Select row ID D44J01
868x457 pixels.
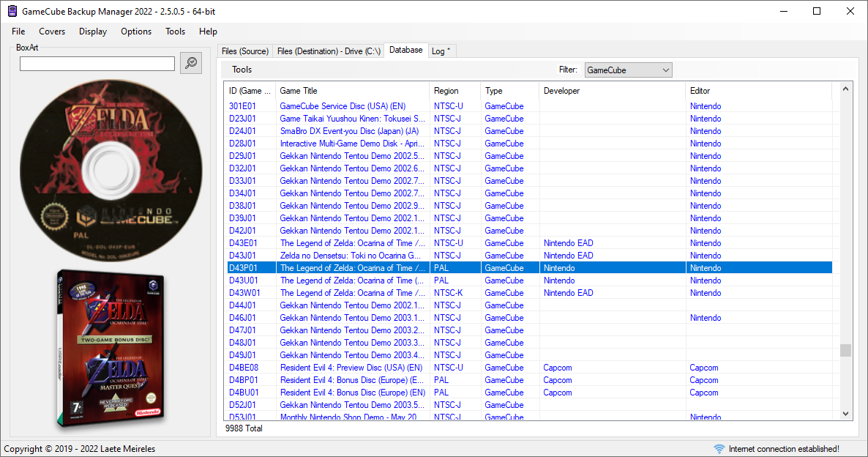tap(242, 306)
